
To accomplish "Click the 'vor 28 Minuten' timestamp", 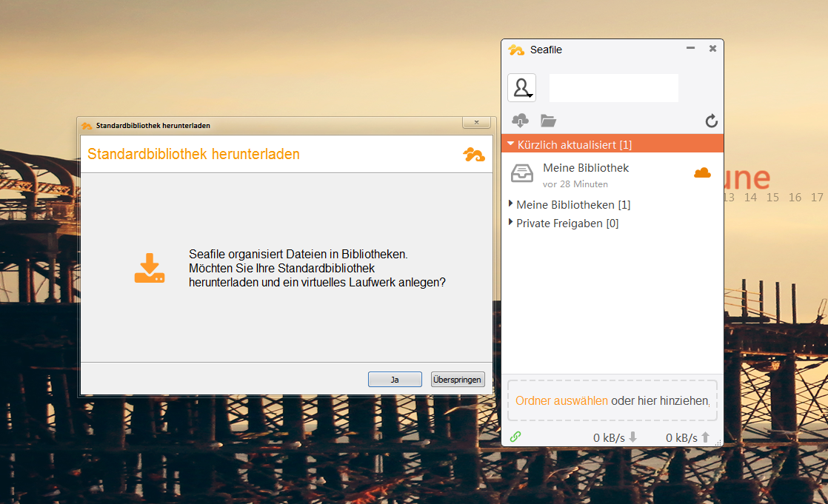I will [575, 184].
